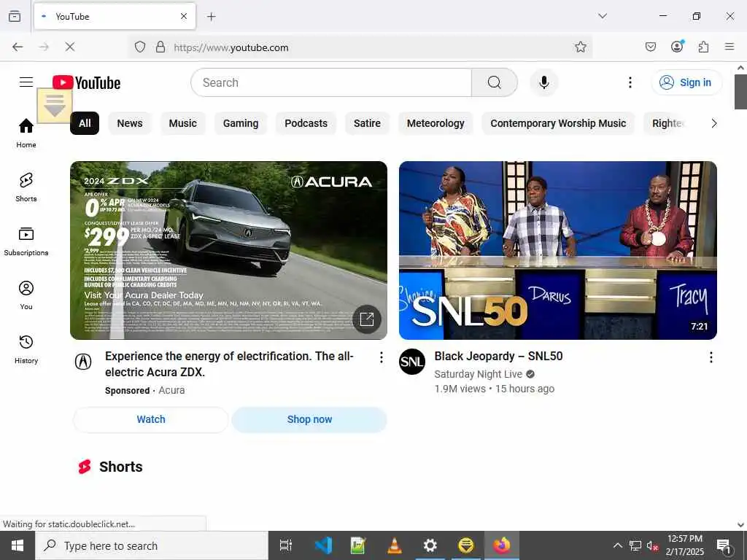Image resolution: width=747 pixels, height=560 pixels.
Task: Open Black Jeopardy – SNL50 title link
Action: pos(498,356)
